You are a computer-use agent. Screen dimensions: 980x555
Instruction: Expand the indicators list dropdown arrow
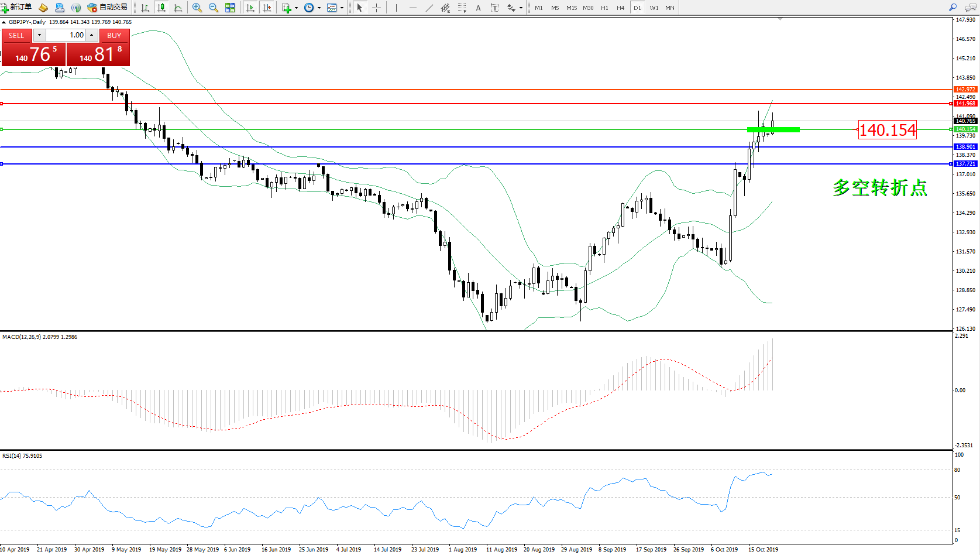(x=296, y=8)
